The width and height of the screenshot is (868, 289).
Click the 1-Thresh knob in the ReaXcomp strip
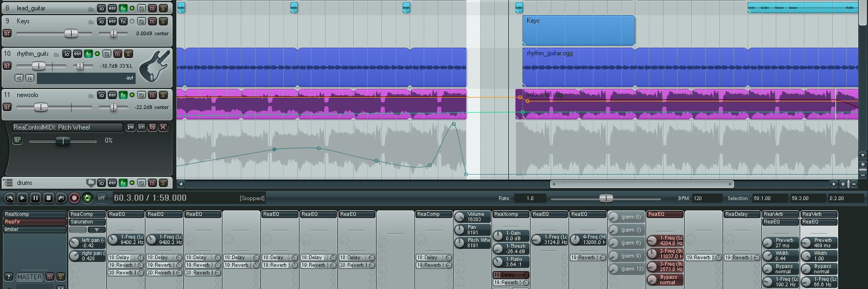[x=498, y=249]
